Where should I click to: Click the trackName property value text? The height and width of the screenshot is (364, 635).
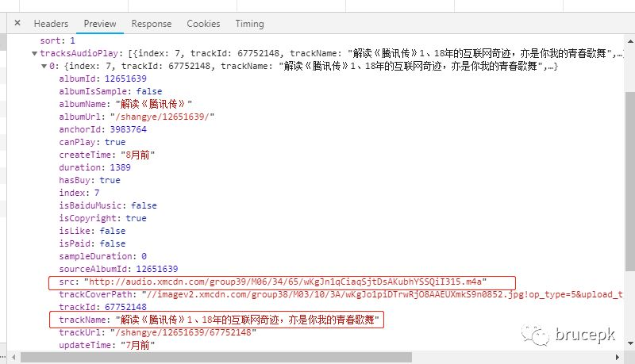[x=248, y=320]
